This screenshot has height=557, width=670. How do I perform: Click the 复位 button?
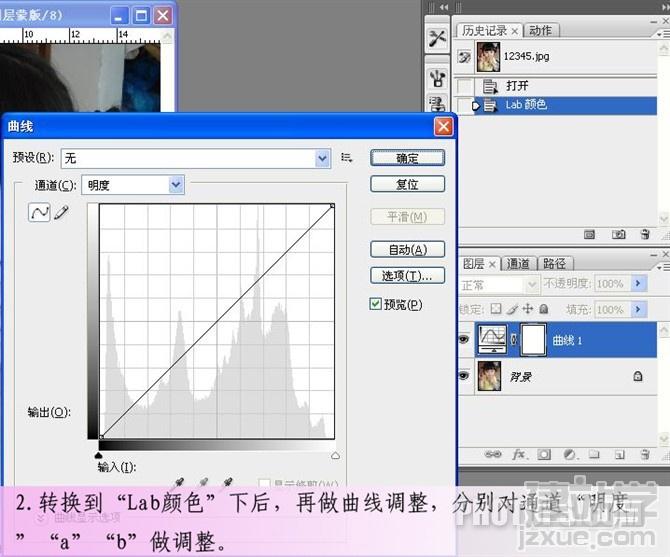point(407,184)
